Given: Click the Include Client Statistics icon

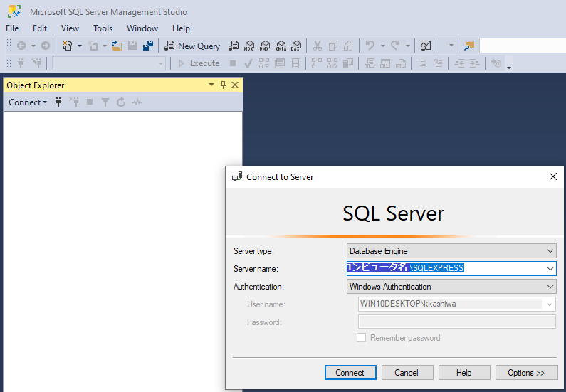Looking at the screenshot, I should (348, 63).
